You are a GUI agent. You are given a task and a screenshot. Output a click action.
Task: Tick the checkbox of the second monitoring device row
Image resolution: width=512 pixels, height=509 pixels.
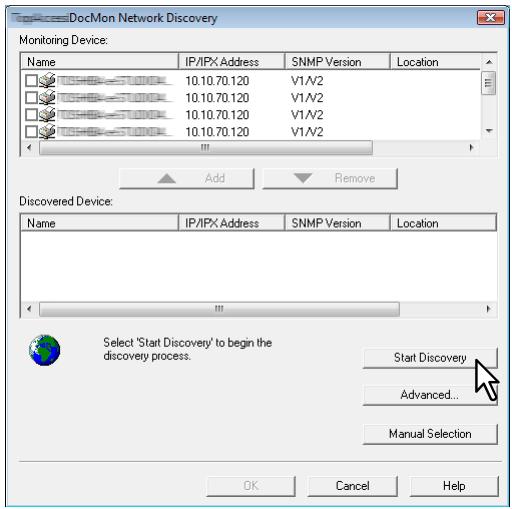tap(31, 98)
